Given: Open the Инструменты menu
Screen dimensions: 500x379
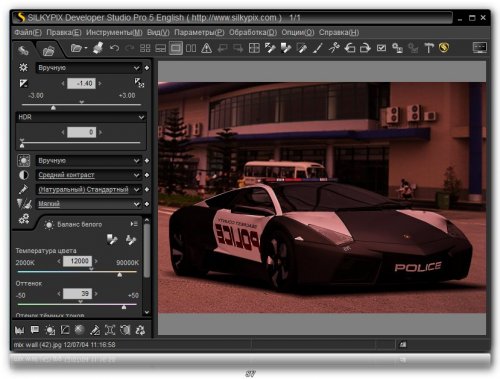Looking at the screenshot, I should pos(114,32).
